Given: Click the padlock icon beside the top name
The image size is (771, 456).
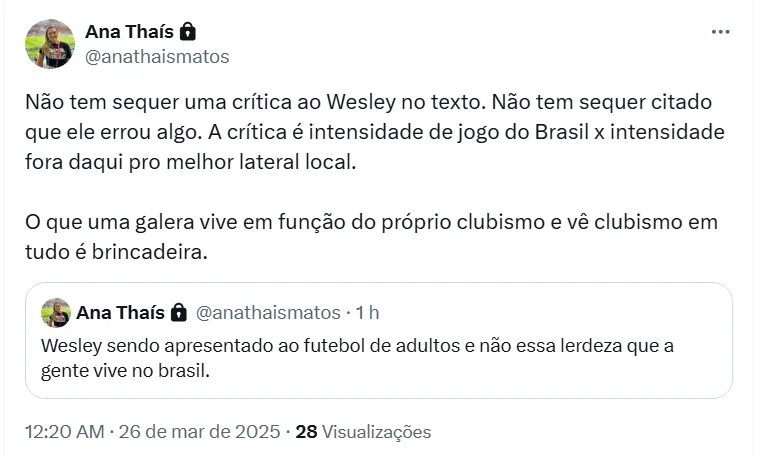Looking at the screenshot, I should (x=187, y=32).
